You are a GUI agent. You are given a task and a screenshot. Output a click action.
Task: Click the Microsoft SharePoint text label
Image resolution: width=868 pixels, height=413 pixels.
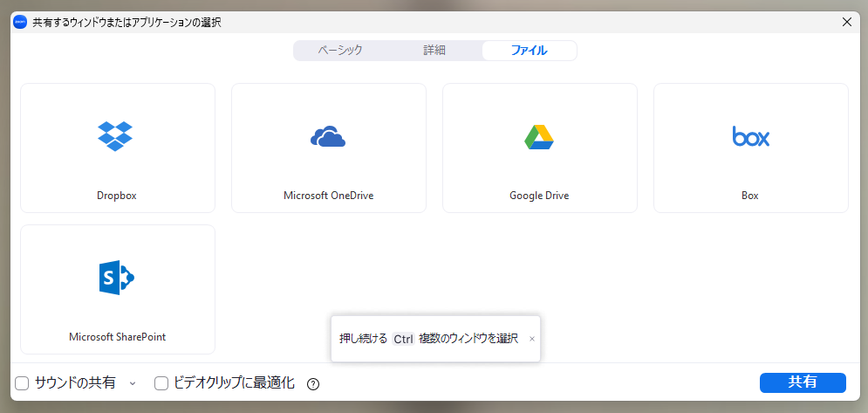[117, 336]
